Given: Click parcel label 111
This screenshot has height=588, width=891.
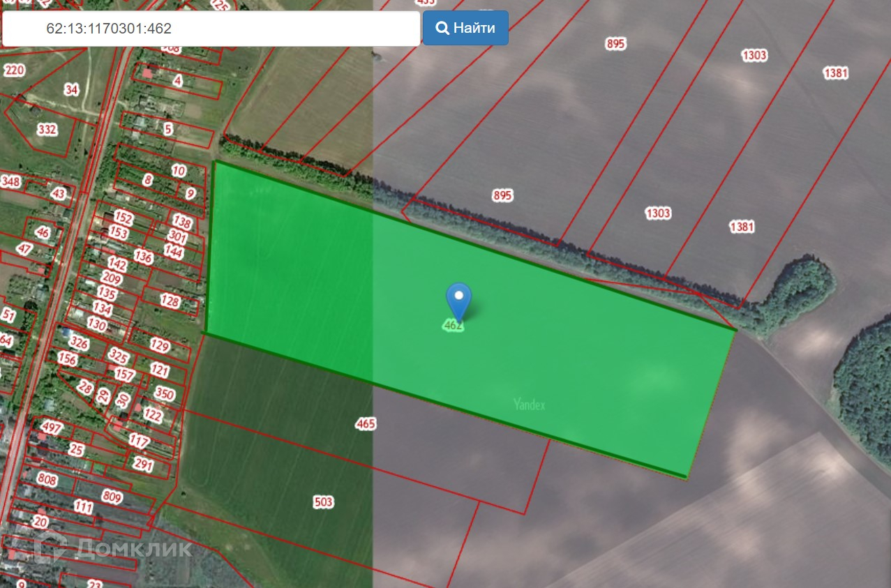Looking at the screenshot, I should [83, 506].
